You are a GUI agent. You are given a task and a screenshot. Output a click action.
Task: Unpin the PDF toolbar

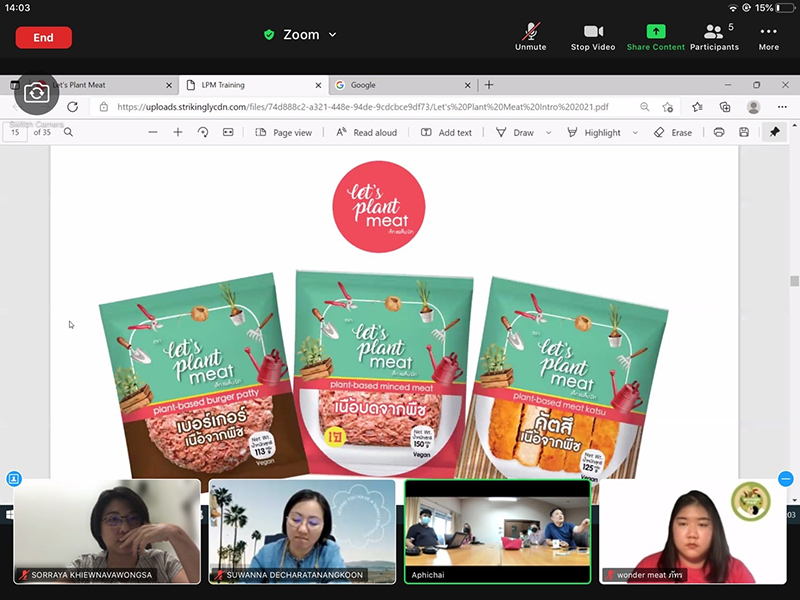774,132
